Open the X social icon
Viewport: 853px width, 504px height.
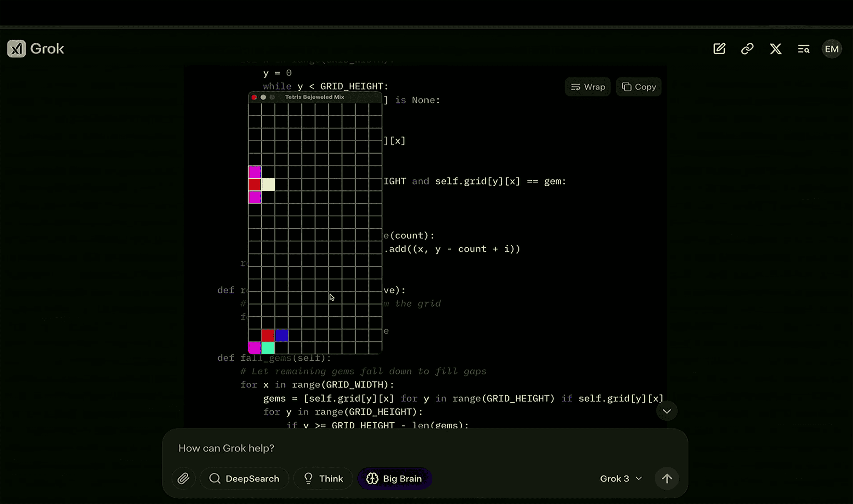pos(776,49)
